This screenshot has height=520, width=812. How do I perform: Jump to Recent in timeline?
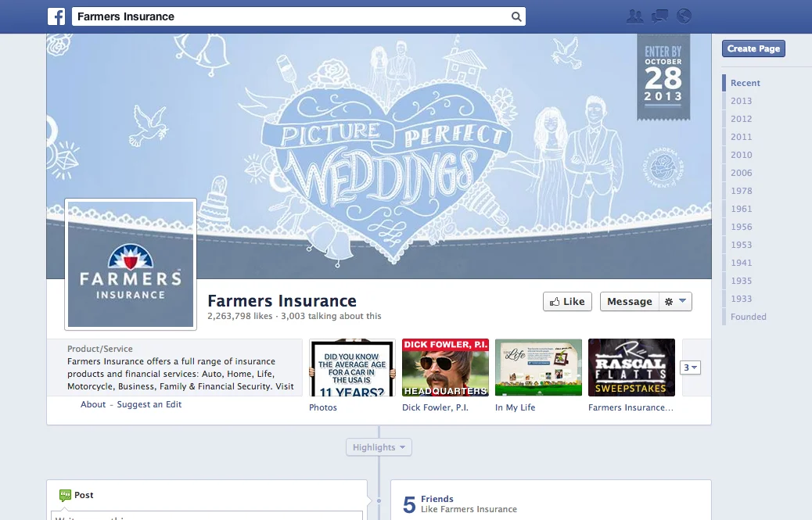tap(746, 83)
